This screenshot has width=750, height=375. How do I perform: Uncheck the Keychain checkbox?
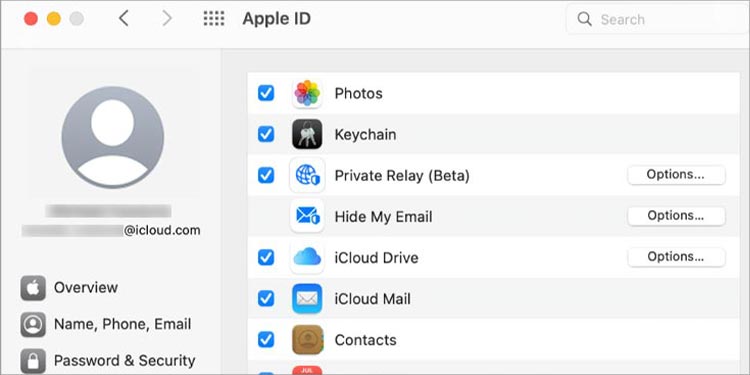266,134
